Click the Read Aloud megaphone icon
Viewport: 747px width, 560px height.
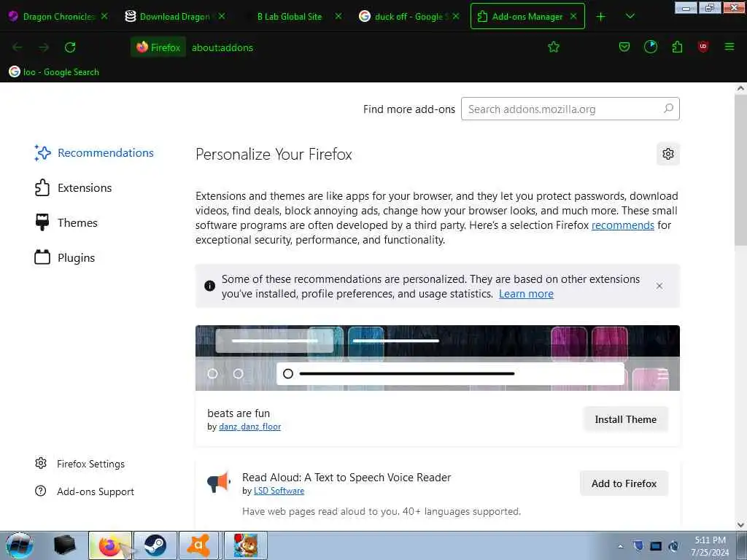(219, 482)
